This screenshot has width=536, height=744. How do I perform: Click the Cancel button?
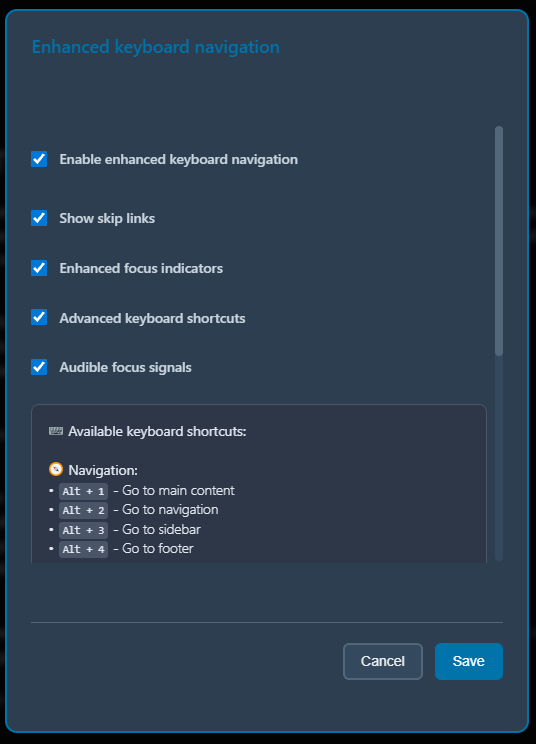click(383, 661)
